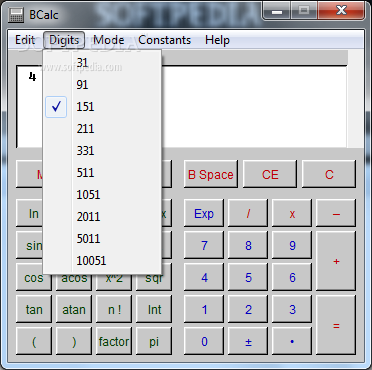The height and width of the screenshot is (370, 372).
Task: Click the sin button
Action: [29, 245]
